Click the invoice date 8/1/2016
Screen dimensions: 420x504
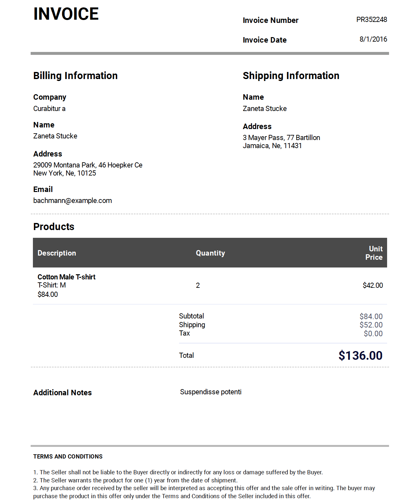point(373,39)
